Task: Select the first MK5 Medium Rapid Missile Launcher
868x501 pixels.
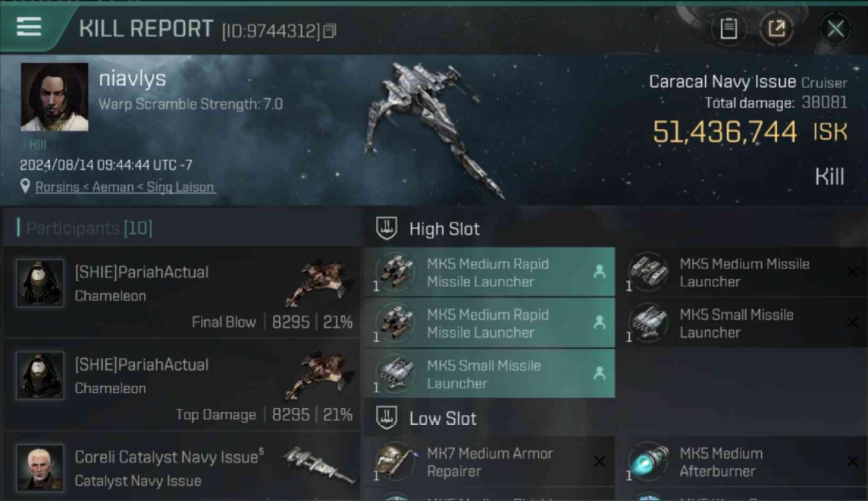Action: point(489,272)
